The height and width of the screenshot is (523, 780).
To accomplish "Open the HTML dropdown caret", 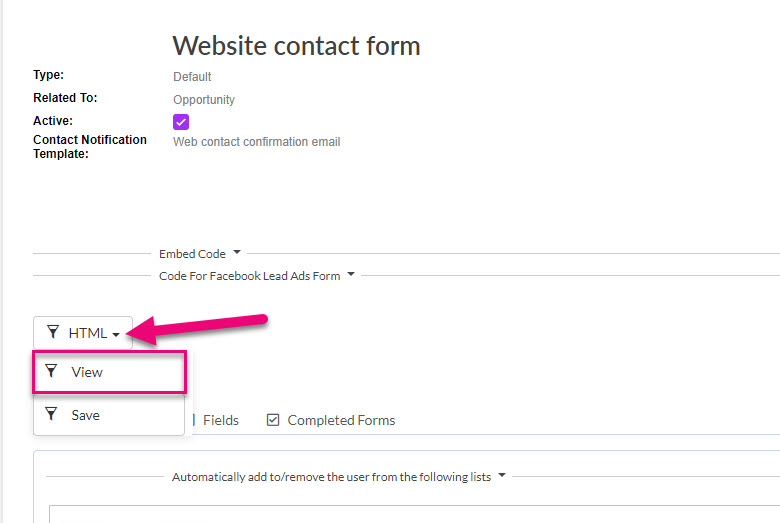I will coord(115,335).
